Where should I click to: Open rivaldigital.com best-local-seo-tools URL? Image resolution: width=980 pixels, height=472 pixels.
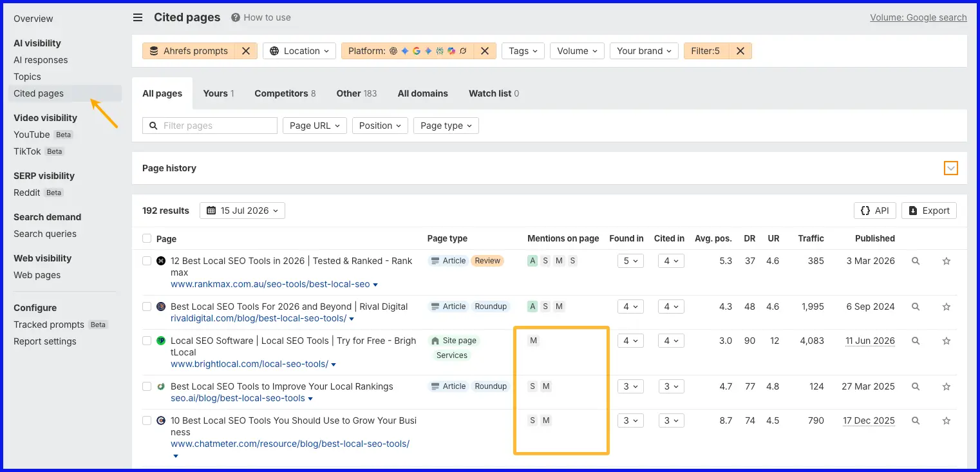click(x=258, y=318)
